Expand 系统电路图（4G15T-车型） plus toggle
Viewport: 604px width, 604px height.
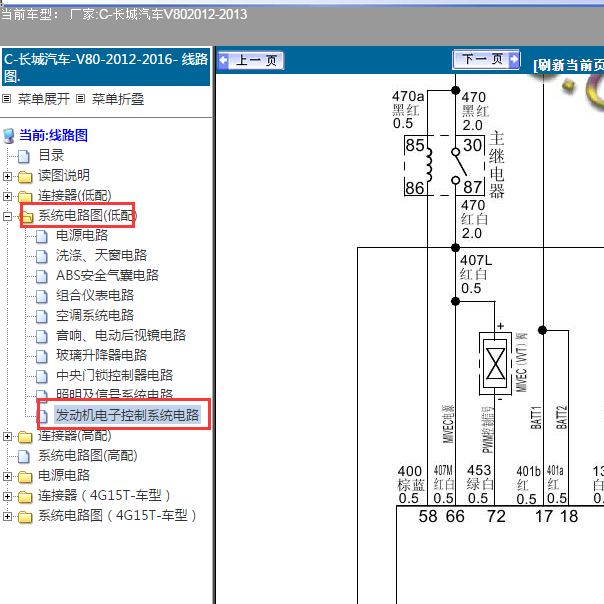[7, 517]
